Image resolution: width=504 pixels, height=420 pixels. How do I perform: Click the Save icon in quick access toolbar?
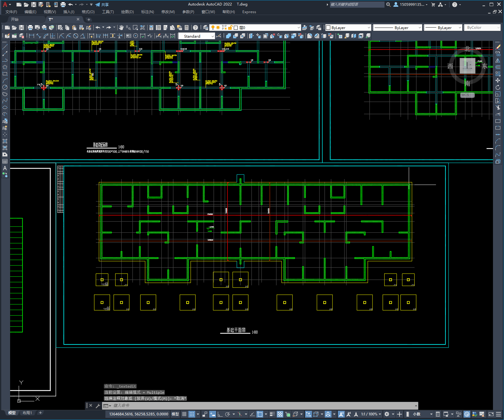34,5
